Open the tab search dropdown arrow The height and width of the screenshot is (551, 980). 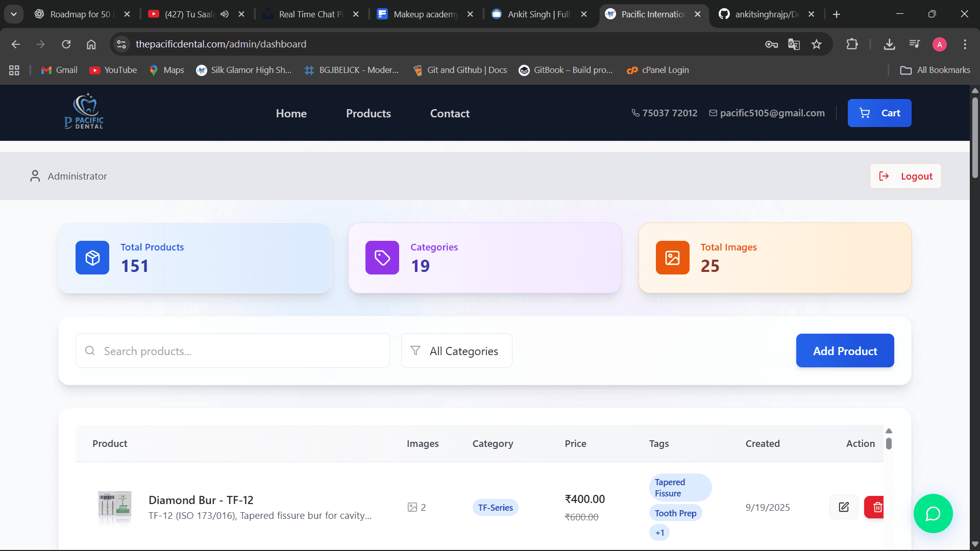coord(14,14)
